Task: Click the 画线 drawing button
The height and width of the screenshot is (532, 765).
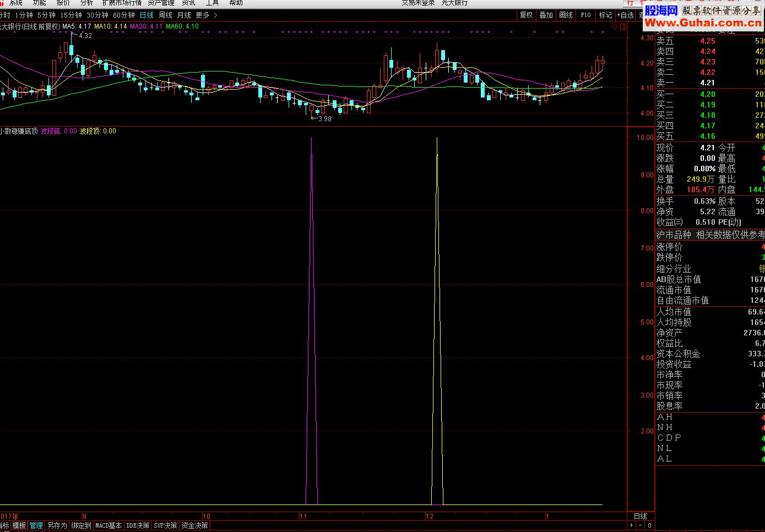Action: tap(566, 15)
